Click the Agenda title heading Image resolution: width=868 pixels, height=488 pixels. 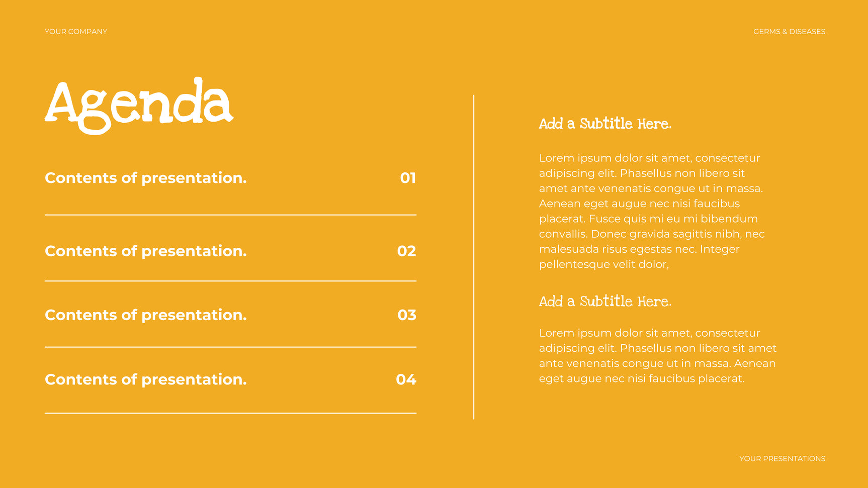click(x=139, y=106)
